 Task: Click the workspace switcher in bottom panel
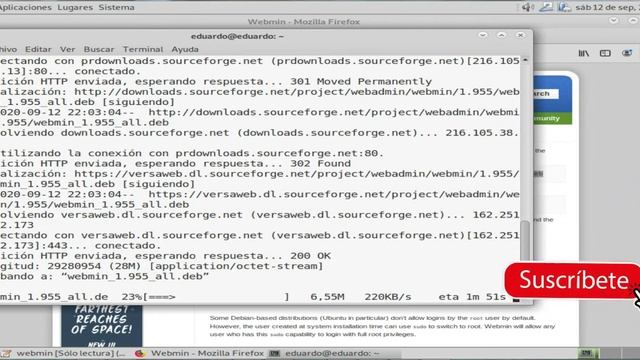coord(609,353)
